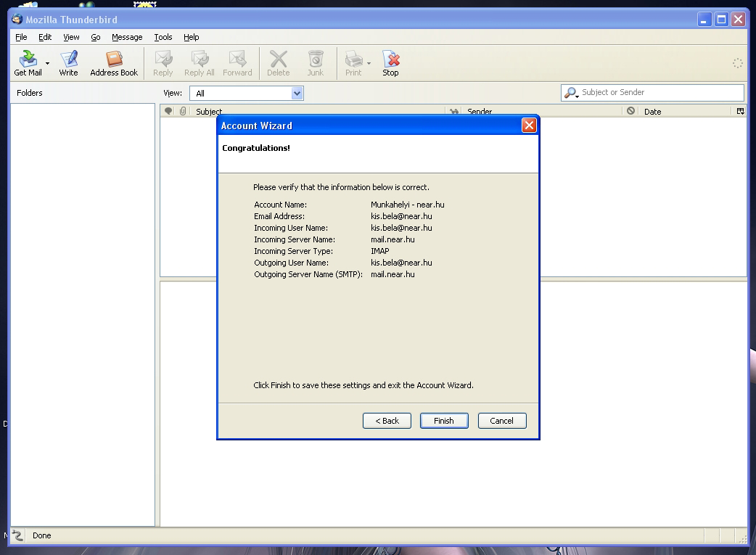Click the offline status icon in status bar
Image resolution: width=756 pixels, height=555 pixels.
point(18,535)
